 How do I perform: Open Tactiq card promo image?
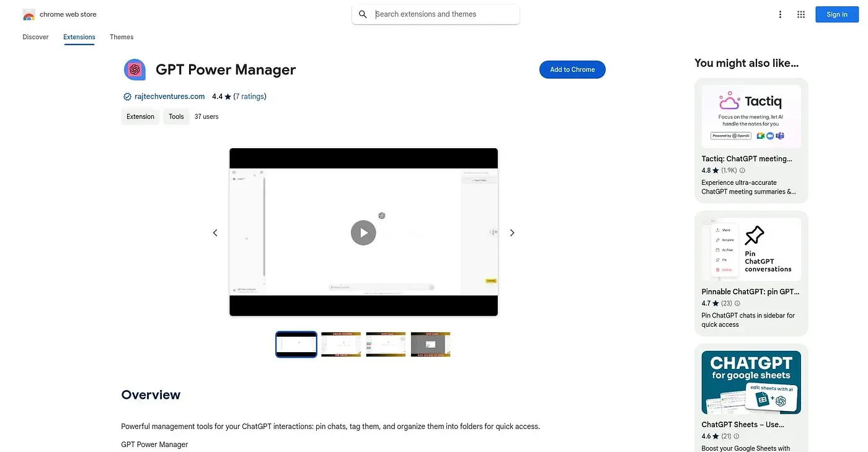tap(751, 117)
